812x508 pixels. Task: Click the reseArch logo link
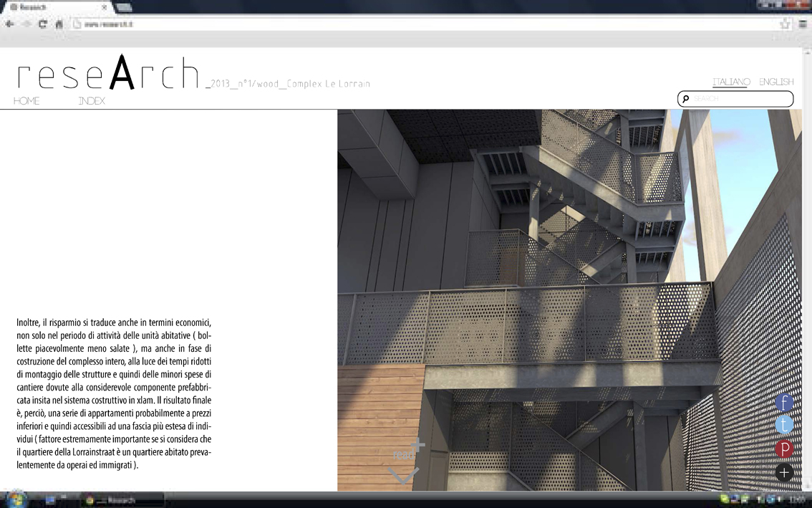(107, 74)
